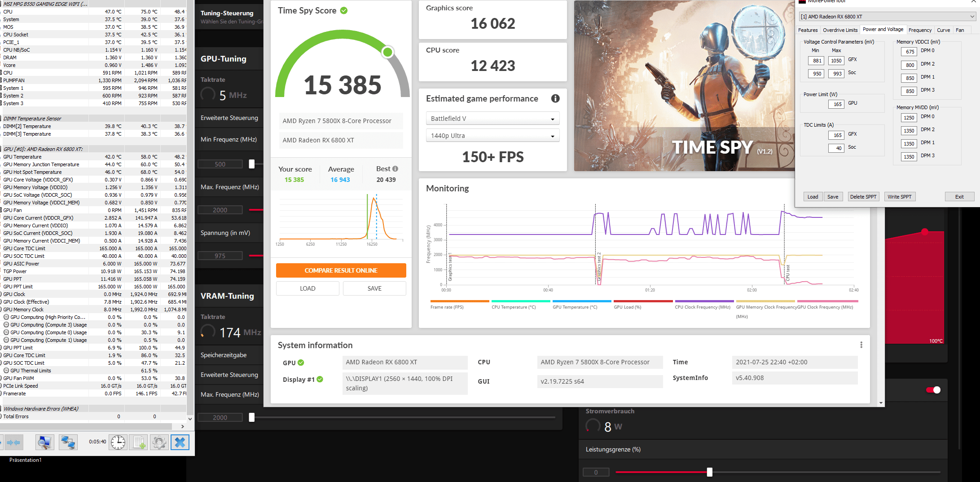The image size is (980, 482).
Task: Open the Battlefield V game dropdown
Action: point(492,119)
